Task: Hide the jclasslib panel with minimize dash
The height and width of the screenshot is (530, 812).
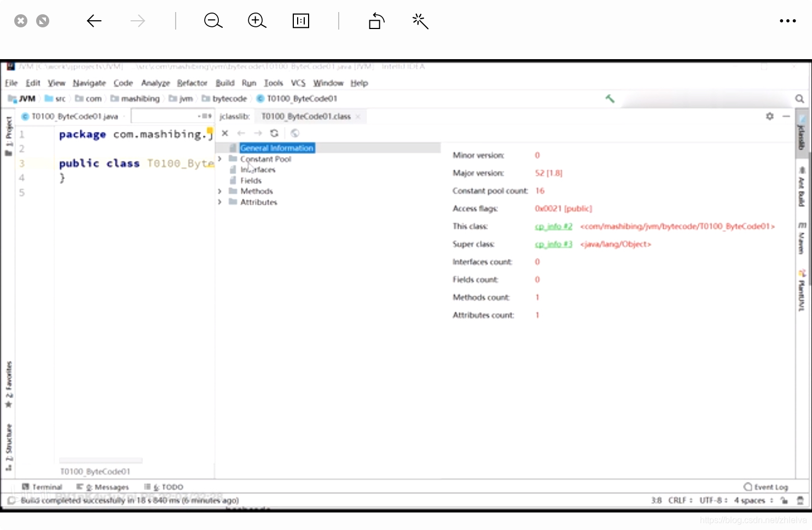Action: coord(786,116)
